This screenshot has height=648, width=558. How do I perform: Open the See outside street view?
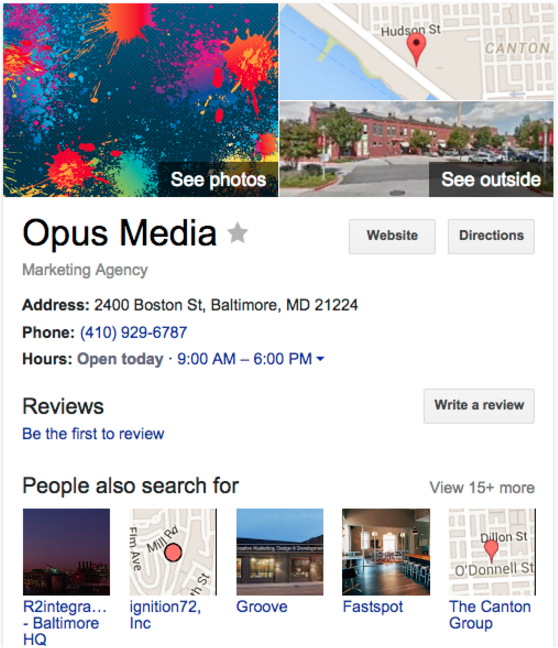[491, 179]
